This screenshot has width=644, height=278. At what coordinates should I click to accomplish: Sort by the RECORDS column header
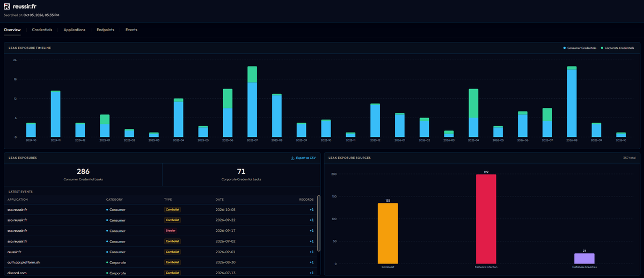coord(306,199)
